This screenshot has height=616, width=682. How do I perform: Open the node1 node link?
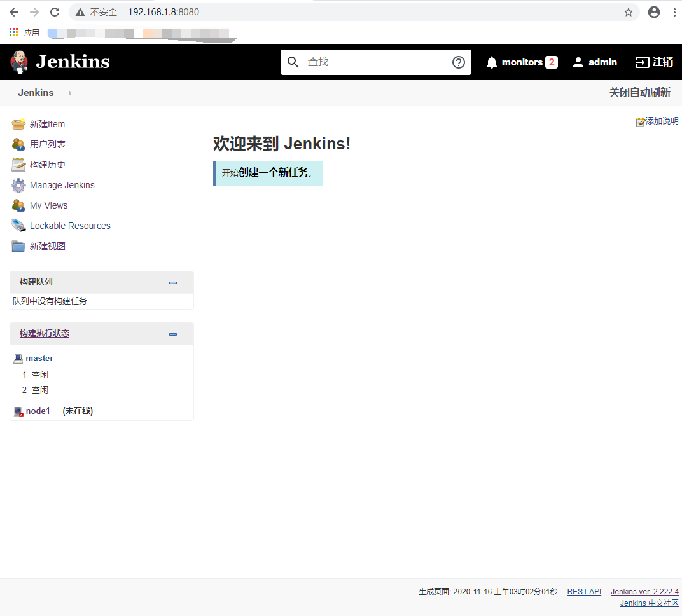(x=38, y=411)
